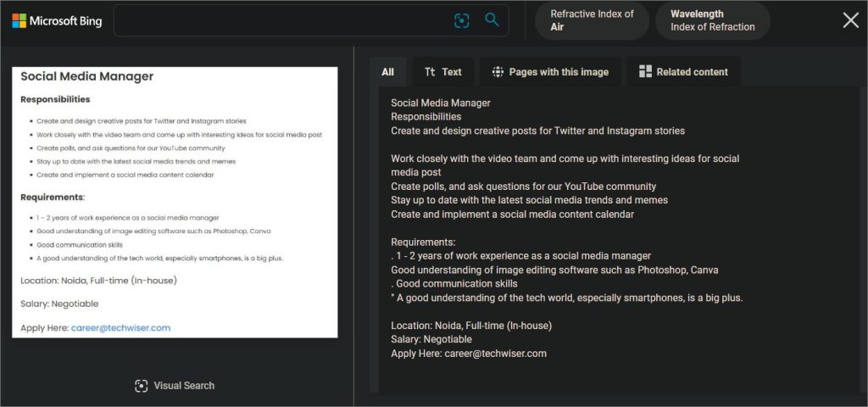Click line about social media trends and memes

529,200
